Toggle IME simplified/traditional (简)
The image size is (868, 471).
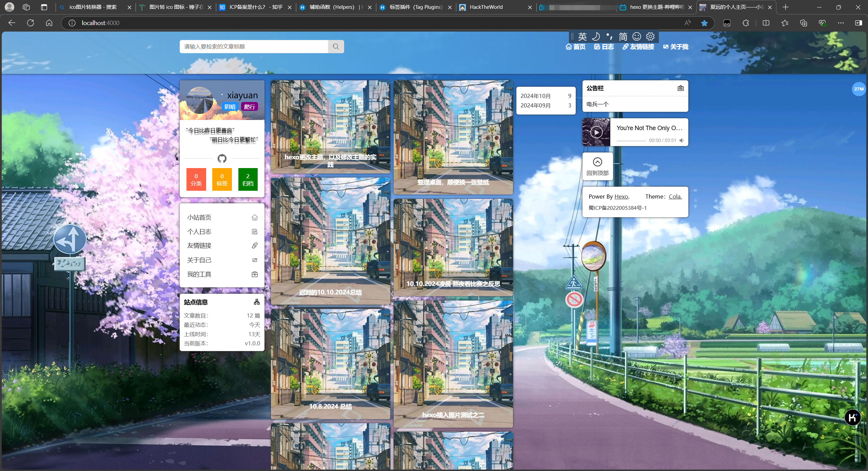click(x=623, y=36)
